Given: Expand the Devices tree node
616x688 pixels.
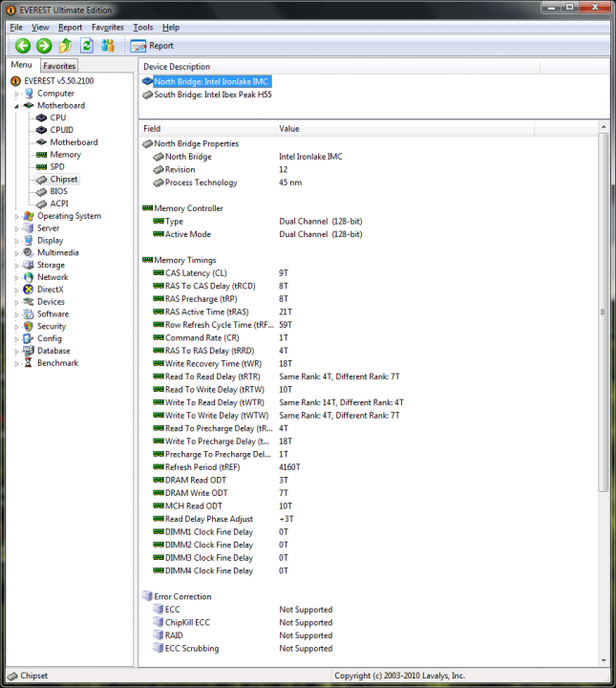Looking at the screenshot, I should coord(16,303).
